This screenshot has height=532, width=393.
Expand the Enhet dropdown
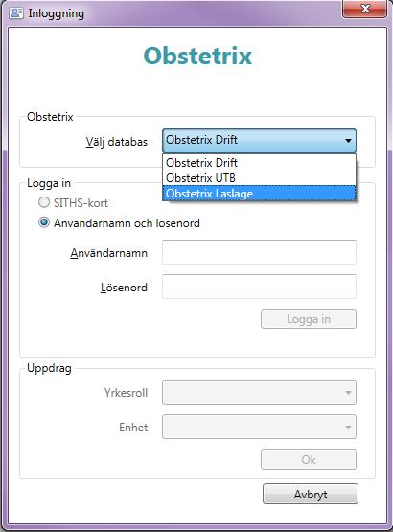click(260, 427)
